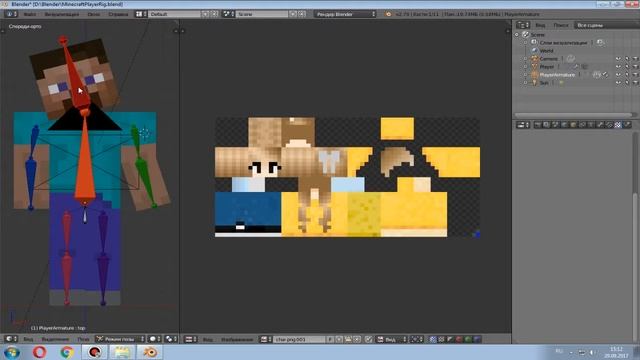Viewport: 640px width, 360px height.
Task: Open the Render tab in properties editor
Action: [x=538, y=125]
